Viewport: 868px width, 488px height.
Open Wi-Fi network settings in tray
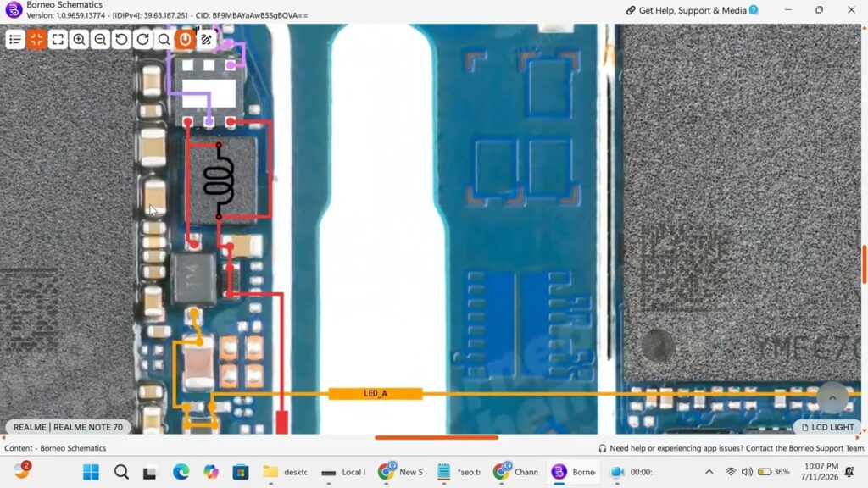click(x=731, y=472)
